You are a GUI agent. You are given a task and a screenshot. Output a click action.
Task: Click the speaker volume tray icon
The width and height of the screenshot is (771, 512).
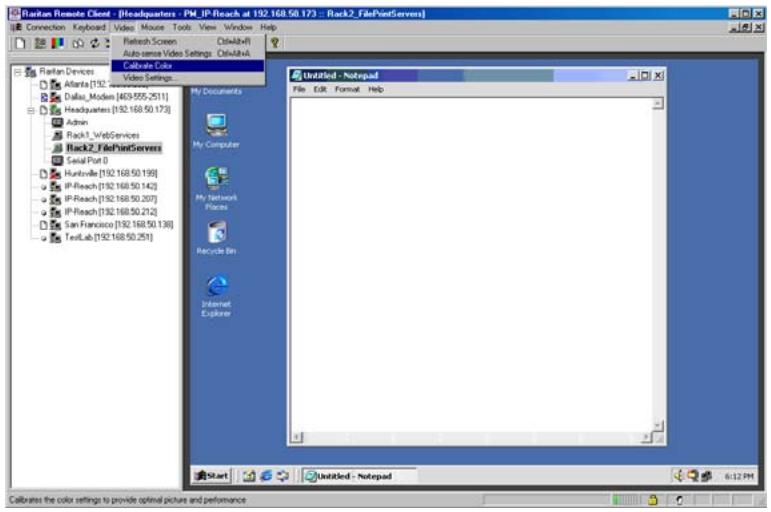pos(679,476)
